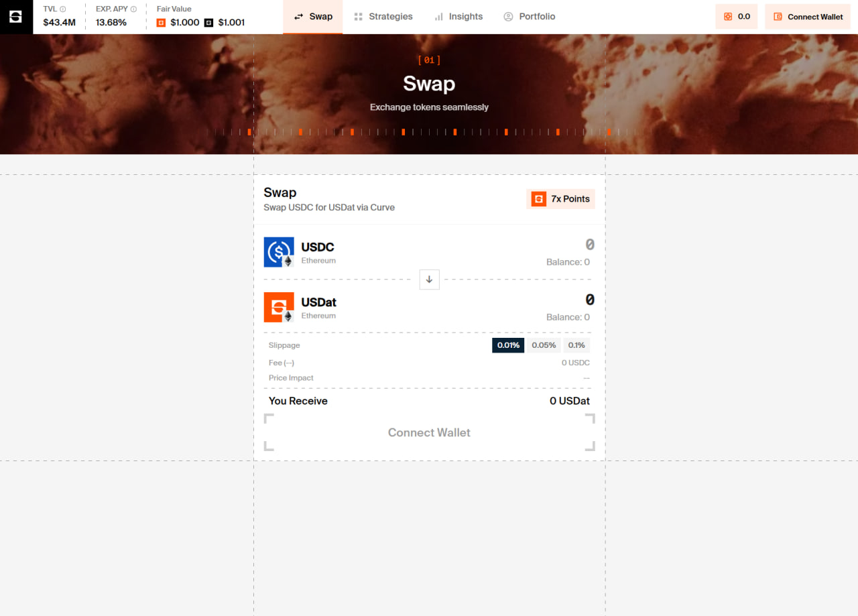Click the You Receive label
Screen dimensions: 858x616
pos(298,401)
